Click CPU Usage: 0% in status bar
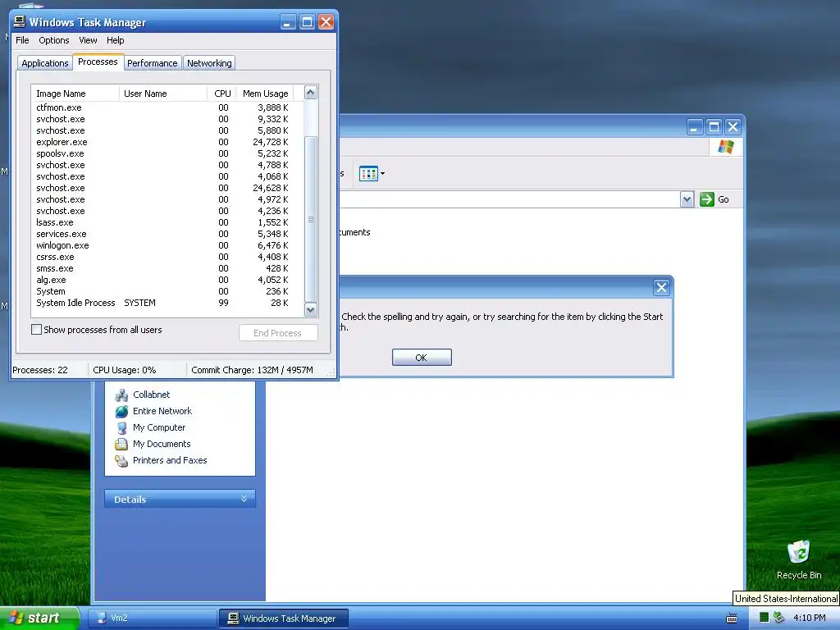Screen dimensions: 840x630 [x=125, y=370]
